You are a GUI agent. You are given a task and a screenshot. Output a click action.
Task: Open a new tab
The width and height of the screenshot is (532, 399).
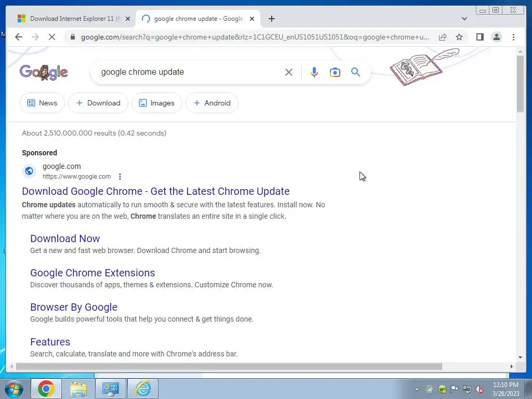click(x=271, y=19)
